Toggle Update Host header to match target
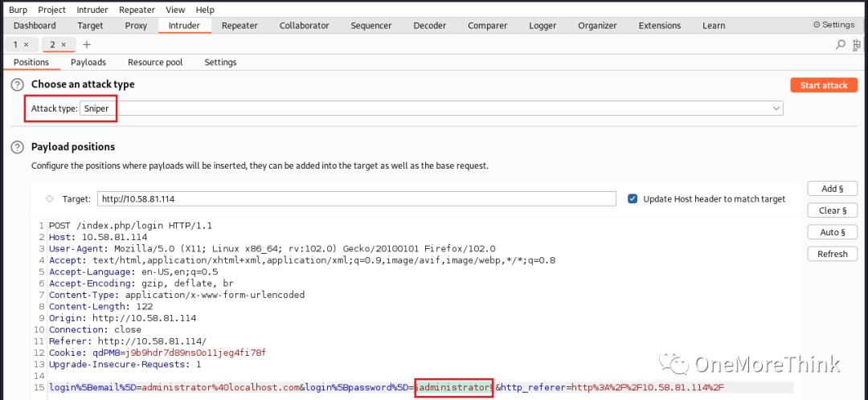 pyautogui.click(x=633, y=198)
